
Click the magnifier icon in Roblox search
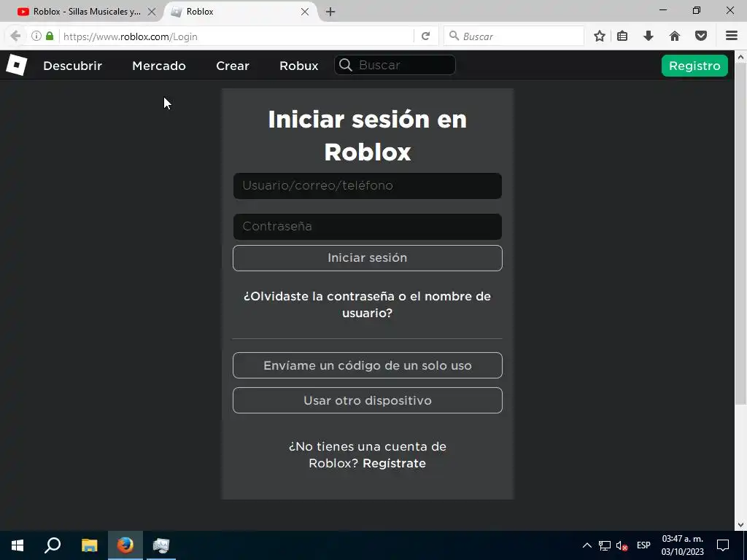(346, 65)
